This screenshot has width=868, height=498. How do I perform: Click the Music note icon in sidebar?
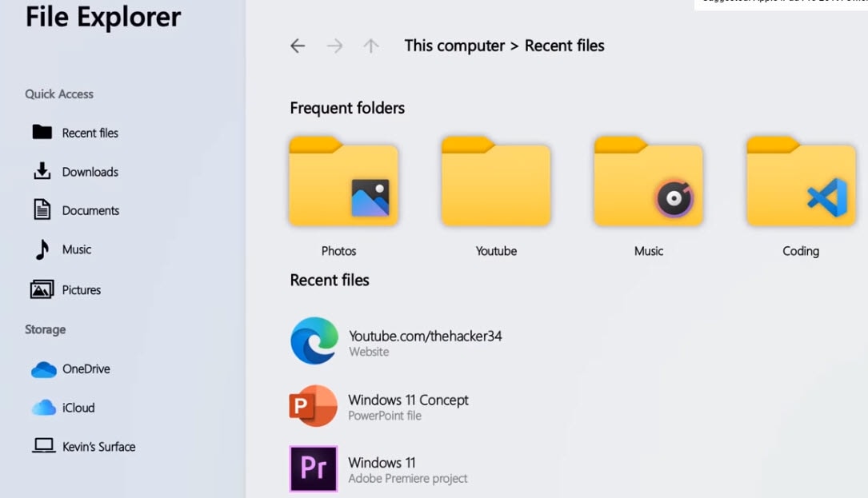click(42, 249)
